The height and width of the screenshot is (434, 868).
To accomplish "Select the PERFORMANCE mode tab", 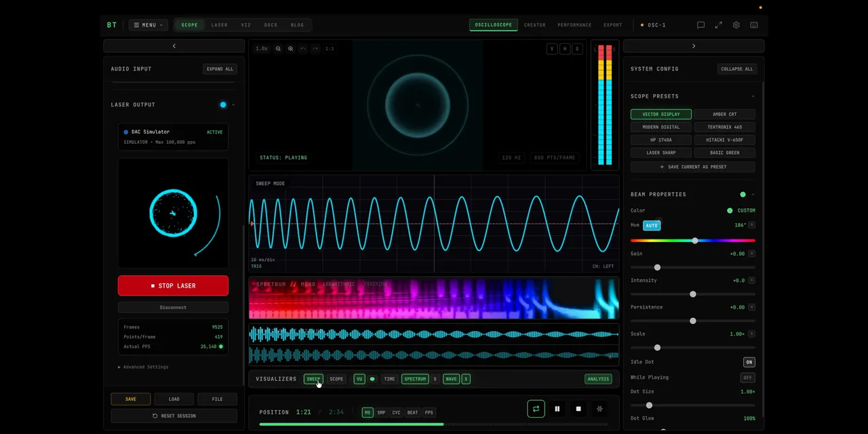I will tap(574, 25).
